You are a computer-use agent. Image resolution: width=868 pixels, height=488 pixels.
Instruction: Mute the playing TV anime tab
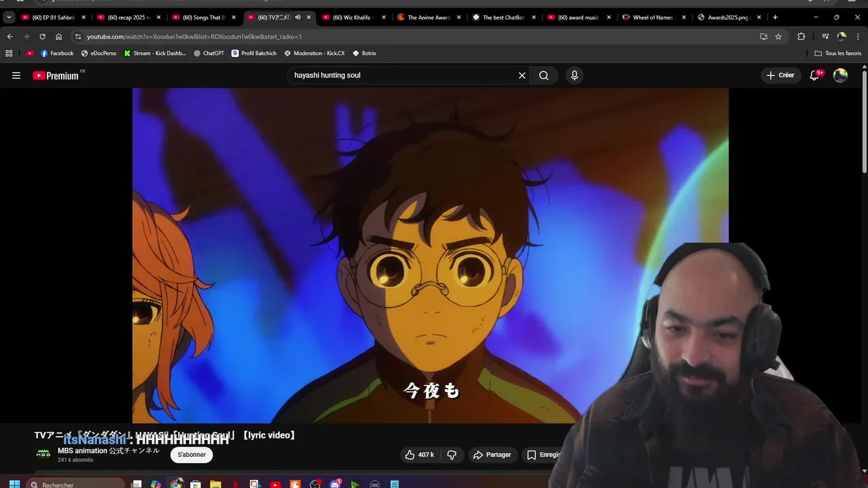tap(298, 18)
